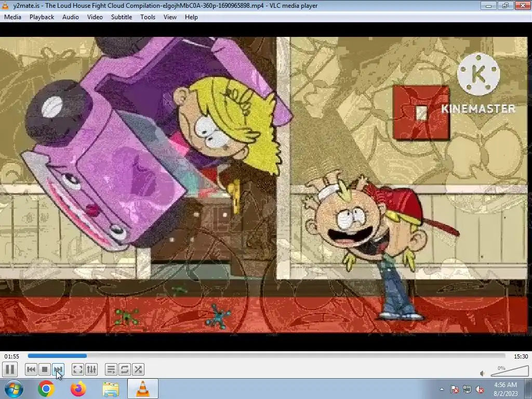Open the Audio menu
This screenshot has width=532, height=399.
71,17
